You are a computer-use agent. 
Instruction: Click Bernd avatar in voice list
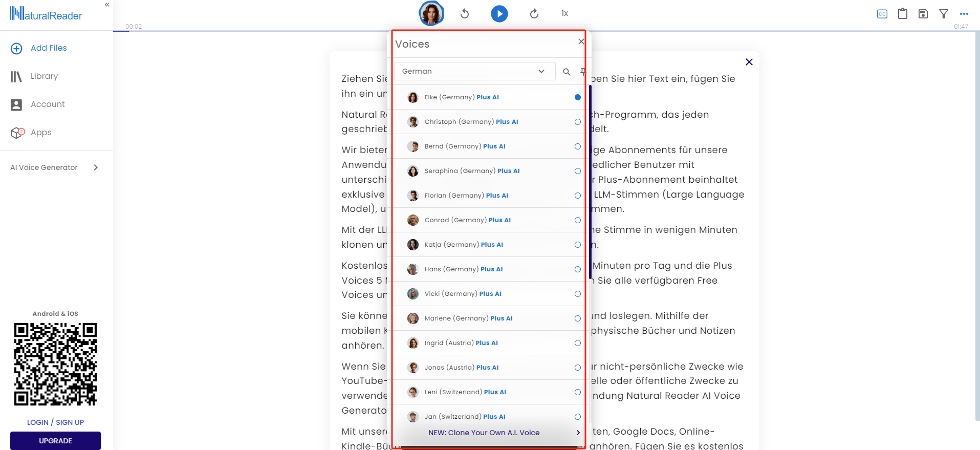(x=413, y=146)
